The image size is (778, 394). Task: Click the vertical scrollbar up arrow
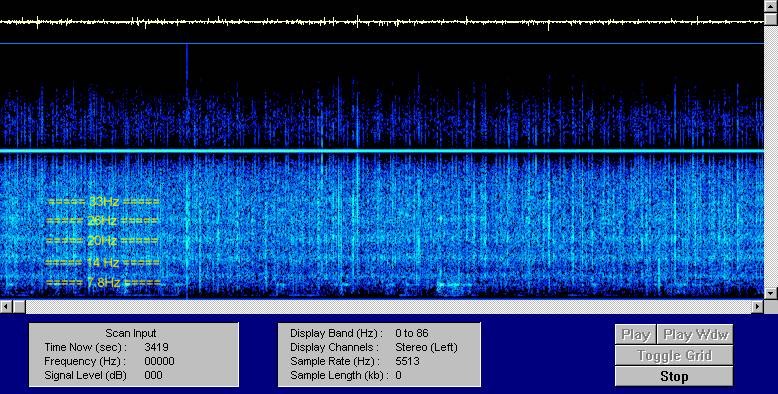[771, 6]
